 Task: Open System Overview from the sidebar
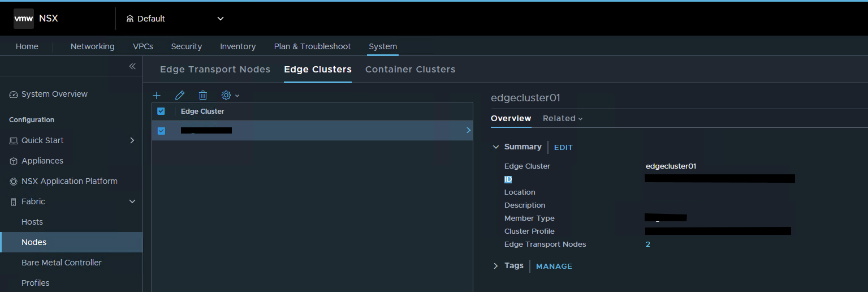[x=54, y=94]
